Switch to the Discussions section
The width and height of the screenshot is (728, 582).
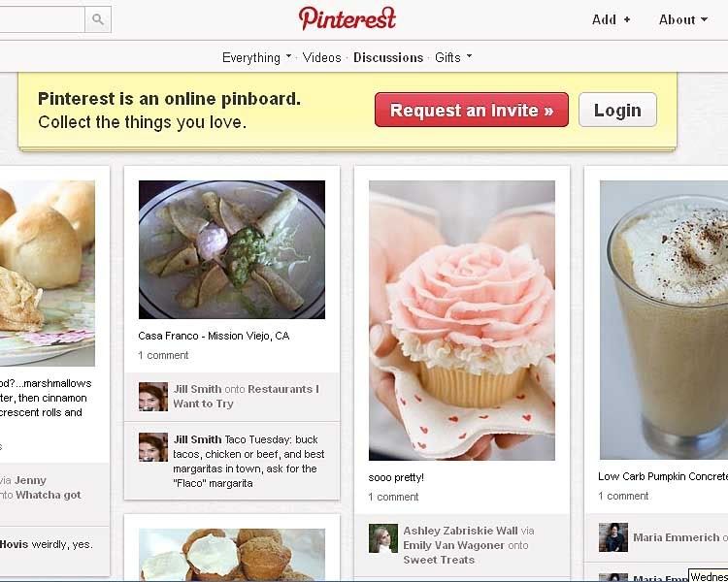point(388,57)
